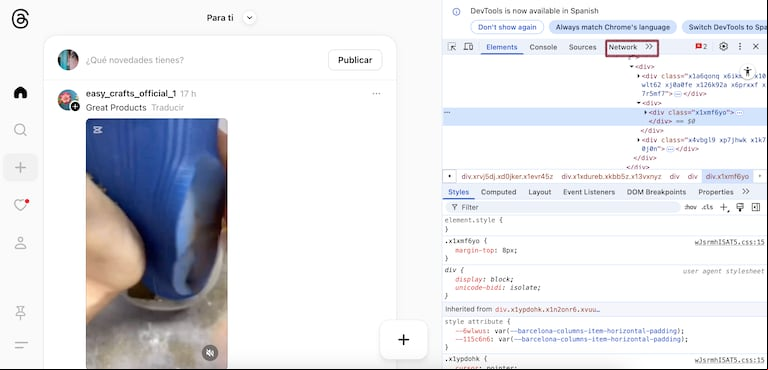Open the Event Listeners tab

[x=589, y=192]
